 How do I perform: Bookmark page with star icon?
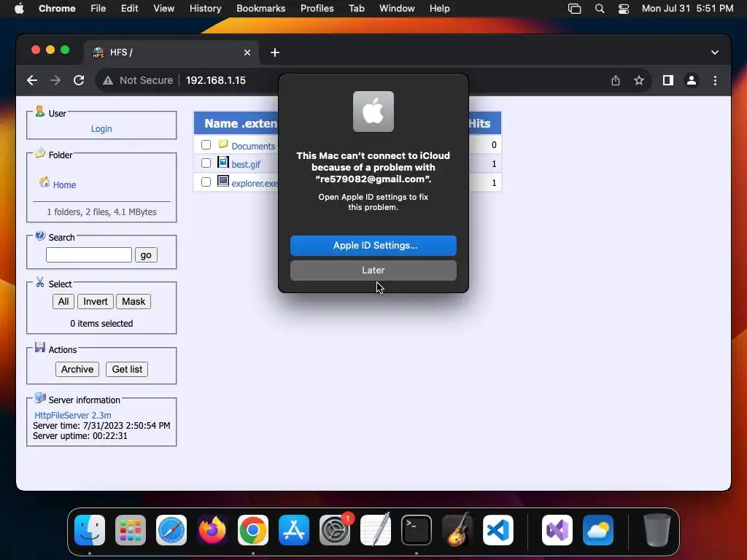tap(639, 80)
